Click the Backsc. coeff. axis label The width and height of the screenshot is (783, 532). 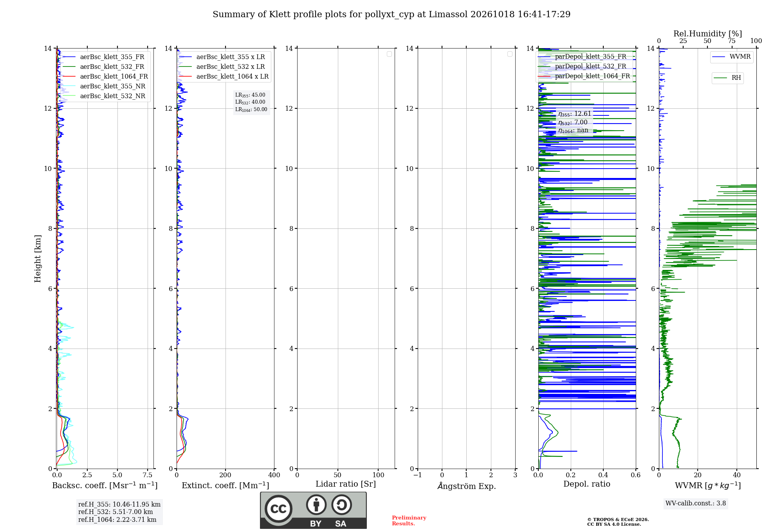[x=105, y=485]
